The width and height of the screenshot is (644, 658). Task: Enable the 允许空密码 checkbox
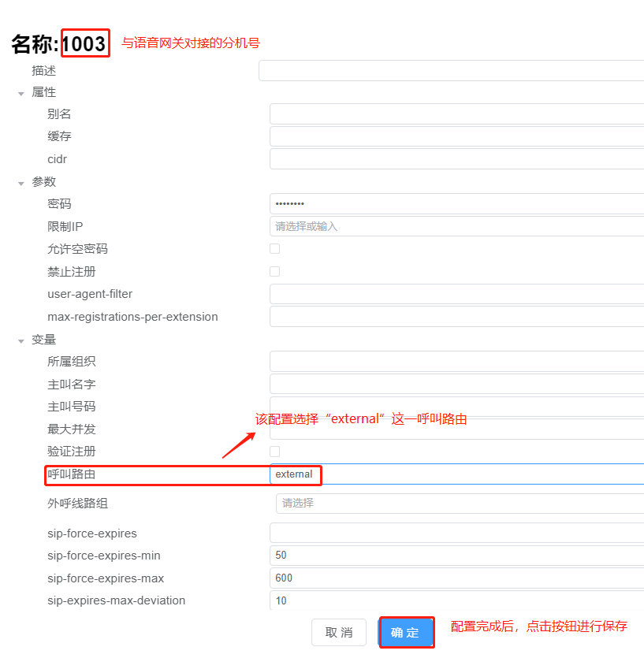tap(275, 248)
